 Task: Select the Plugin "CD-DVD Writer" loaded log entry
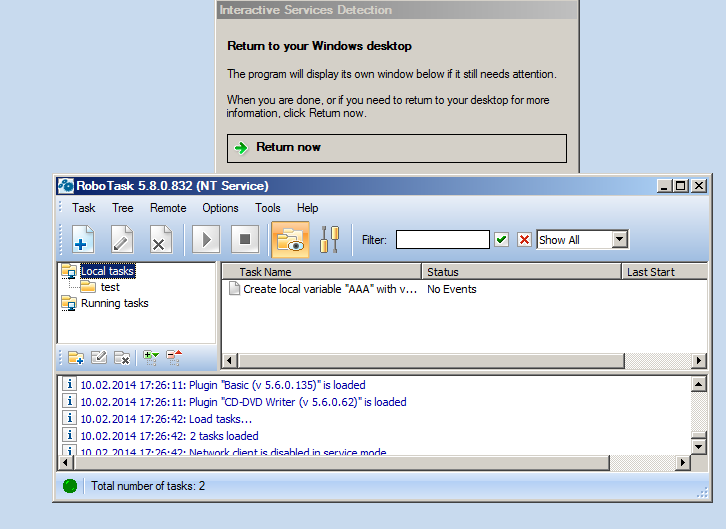point(244,402)
